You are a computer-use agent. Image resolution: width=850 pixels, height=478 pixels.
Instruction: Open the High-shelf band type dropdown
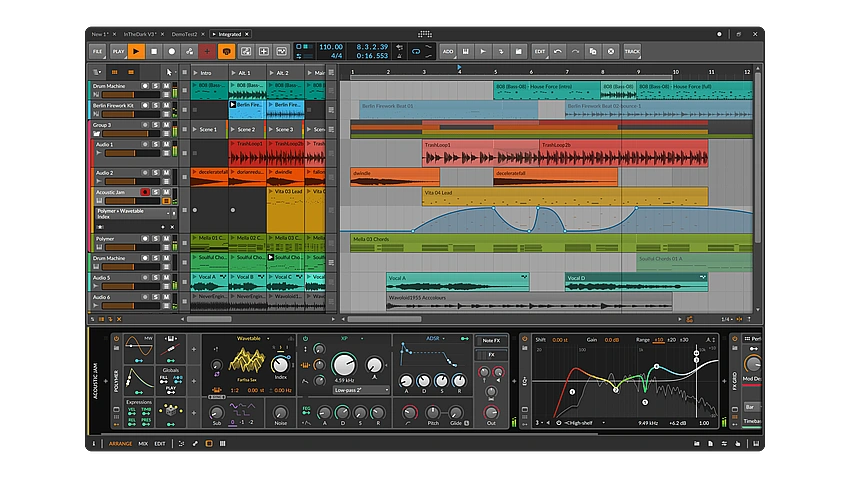584,423
